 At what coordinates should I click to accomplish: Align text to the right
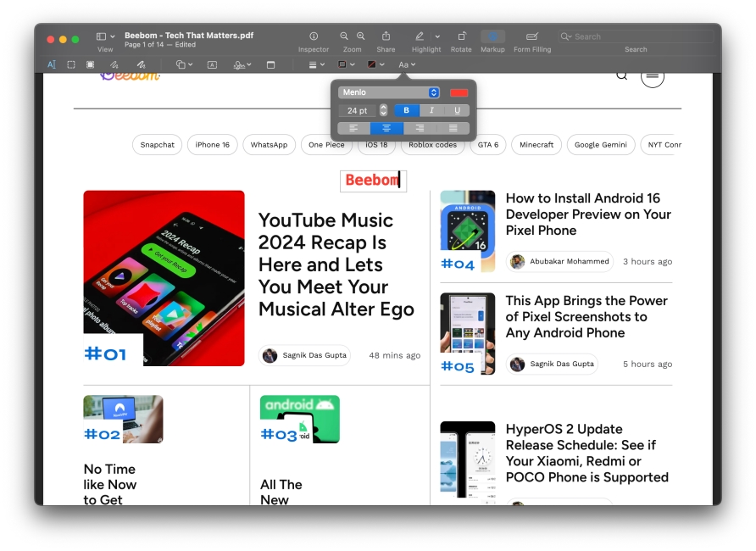(x=420, y=128)
